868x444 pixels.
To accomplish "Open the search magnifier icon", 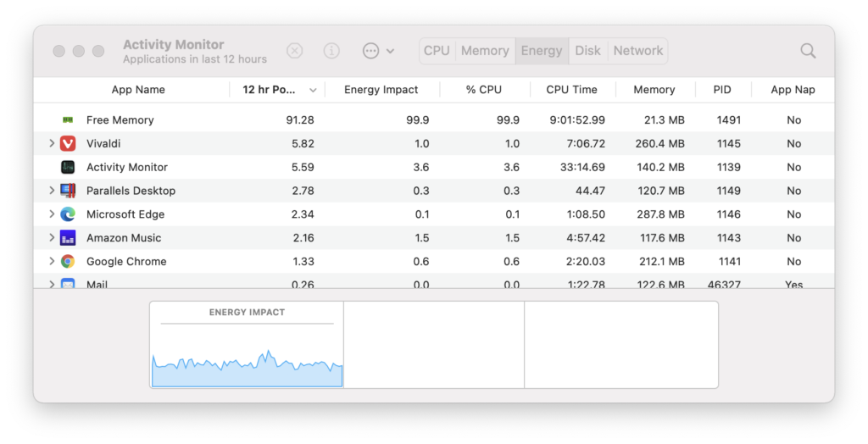I will tap(808, 51).
